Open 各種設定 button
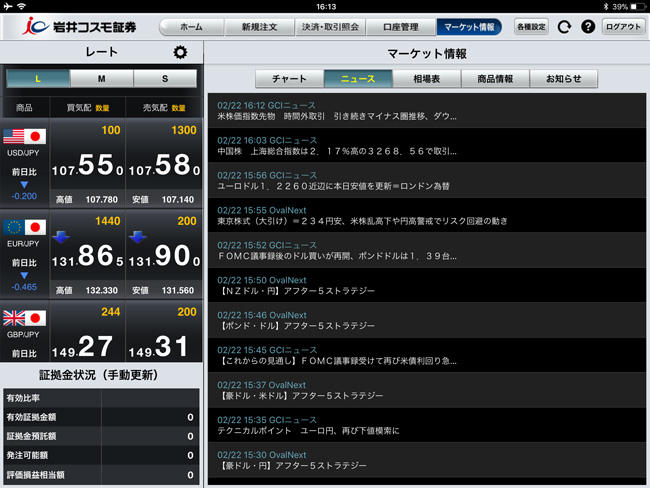The image size is (650, 488). [531, 27]
